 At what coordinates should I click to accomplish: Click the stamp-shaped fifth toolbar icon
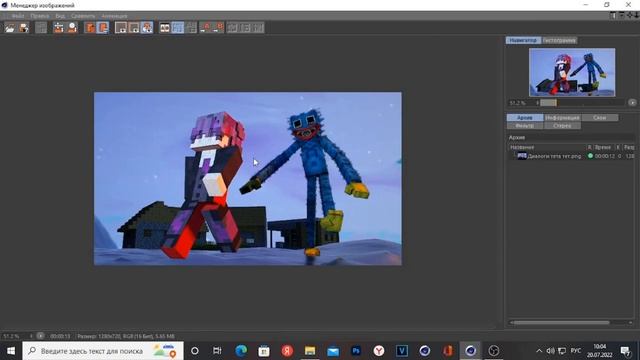click(72, 28)
